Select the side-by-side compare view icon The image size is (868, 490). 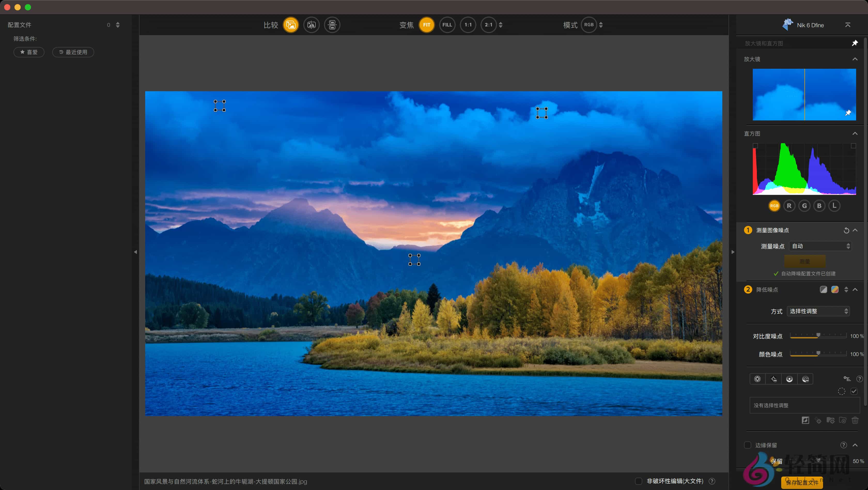tap(291, 25)
